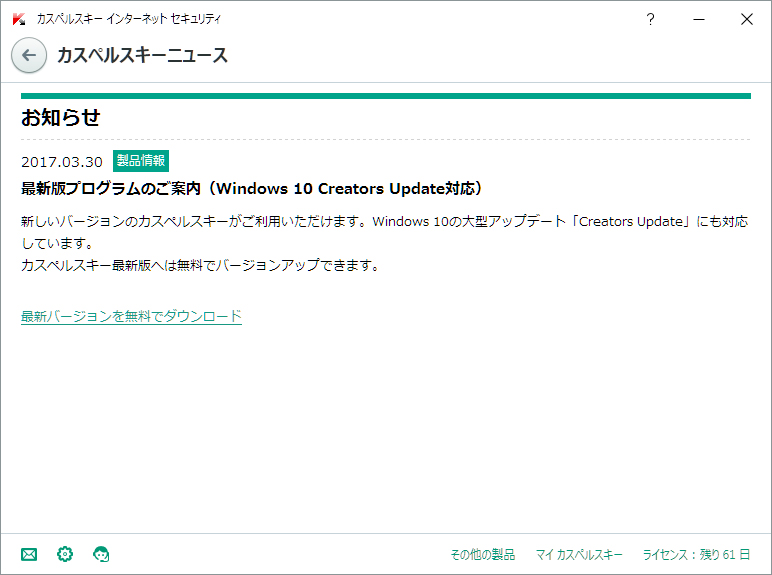Click the sentence about 無料でバージョンアップ

(200, 265)
